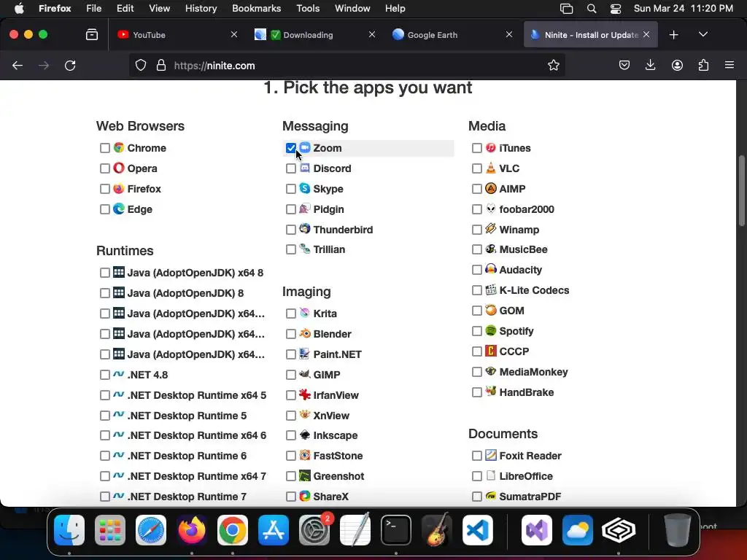This screenshot has height=560, width=747.
Task: Click the Skype icon
Action: 305,189
